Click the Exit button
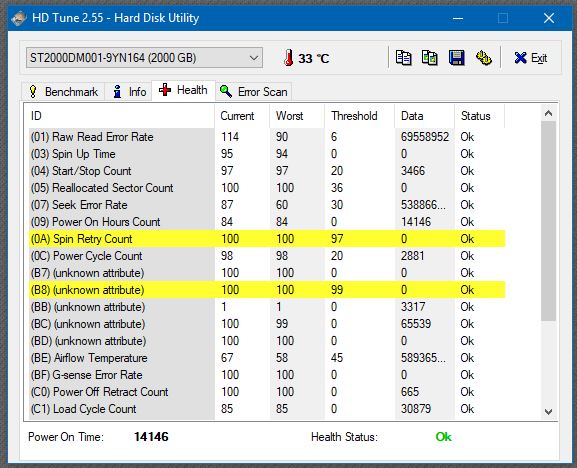 (x=530, y=58)
